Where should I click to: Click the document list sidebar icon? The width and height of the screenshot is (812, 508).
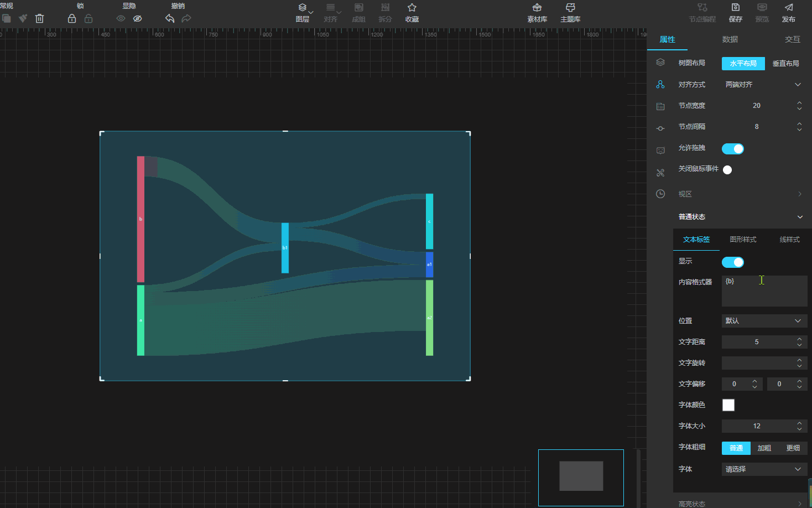[660, 106]
